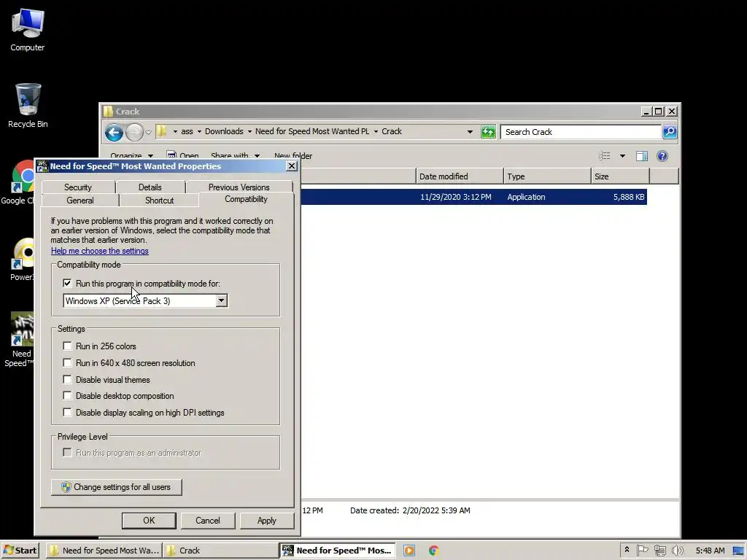Go back in the Crack explorer window
Image resolution: width=747 pixels, height=560 pixels.
[114, 132]
